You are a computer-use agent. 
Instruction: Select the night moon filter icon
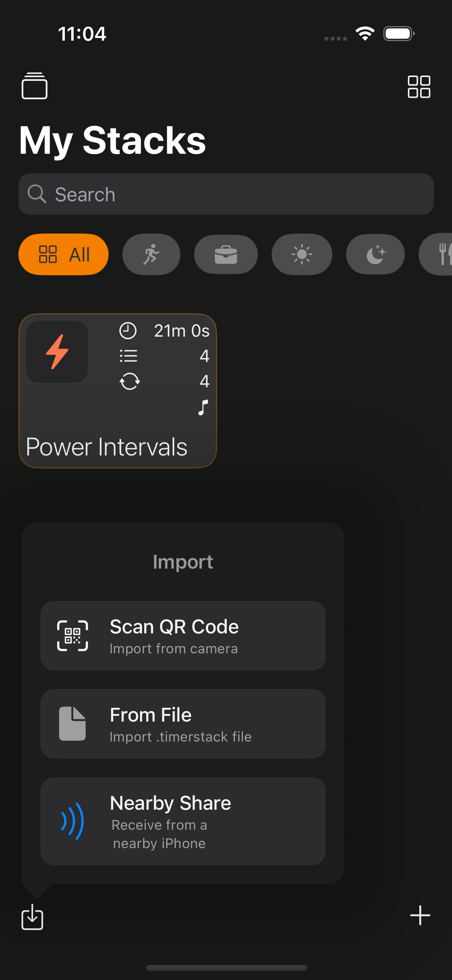pyautogui.click(x=375, y=254)
